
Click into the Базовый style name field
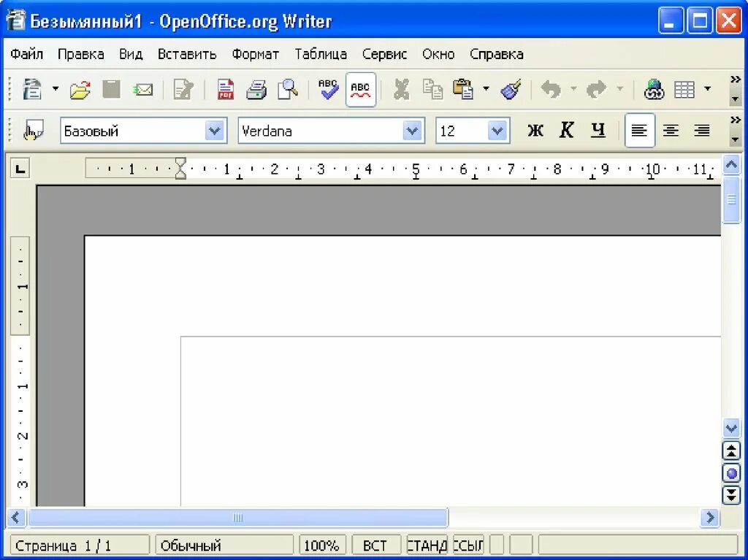(133, 130)
